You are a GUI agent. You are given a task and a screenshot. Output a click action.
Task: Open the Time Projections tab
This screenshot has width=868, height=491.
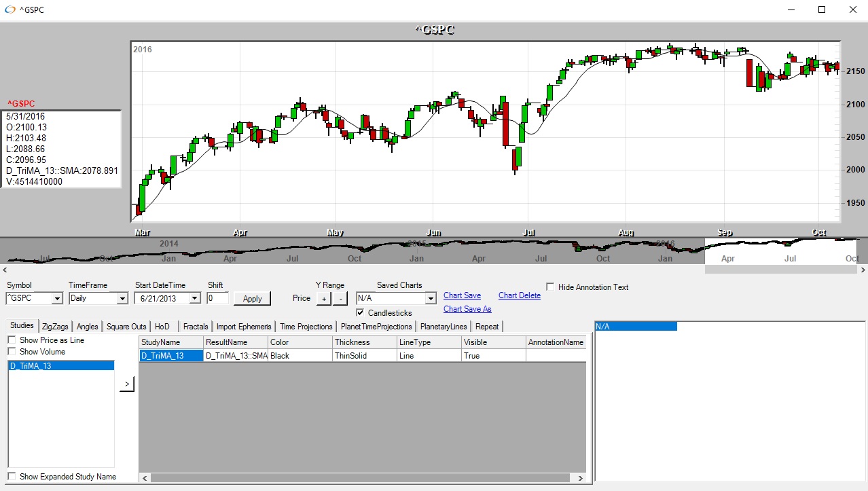(306, 327)
